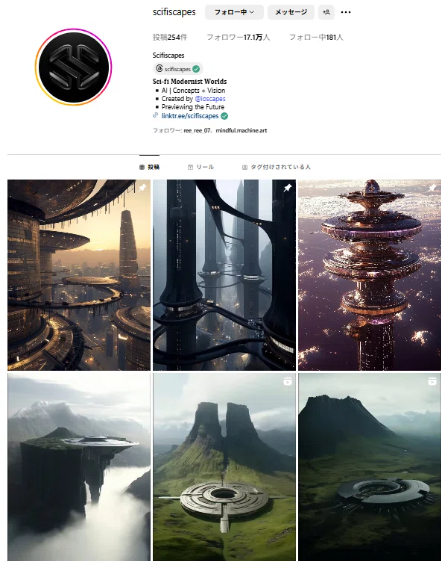Click the similar accounts add-person icon

(x=326, y=12)
